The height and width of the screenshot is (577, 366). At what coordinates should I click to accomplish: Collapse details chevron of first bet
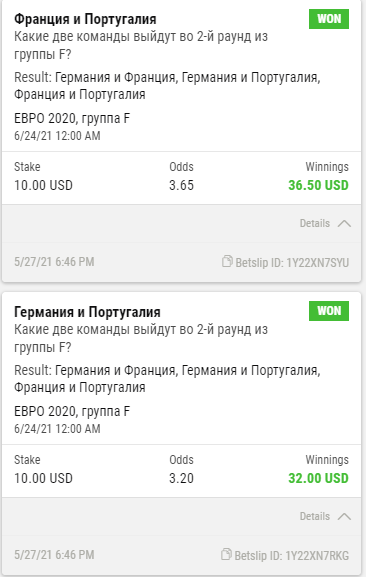tap(344, 223)
